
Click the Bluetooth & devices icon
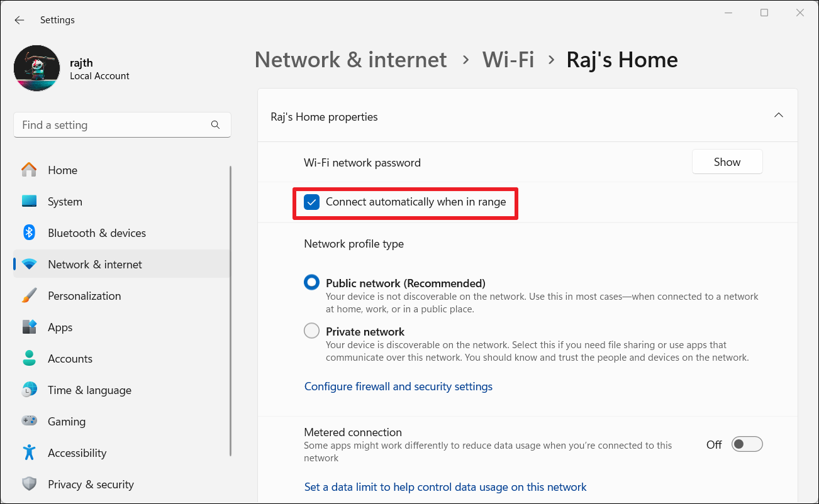[x=29, y=233]
